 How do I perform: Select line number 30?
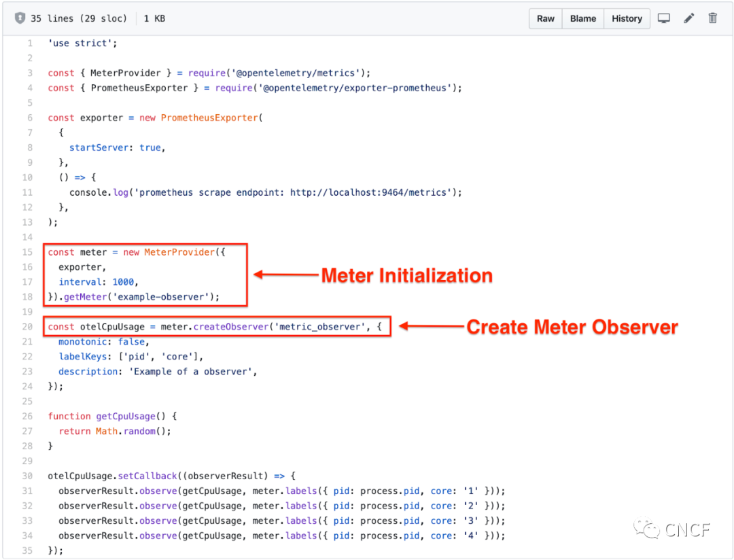point(28,476)
